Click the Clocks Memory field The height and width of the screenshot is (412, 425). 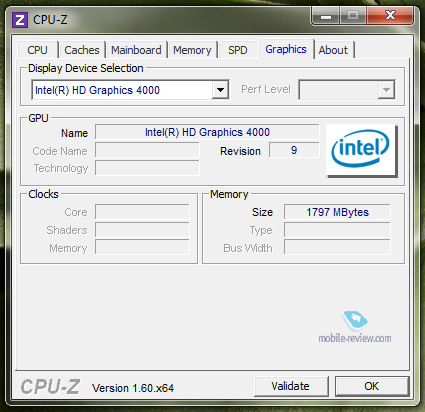pyautogui.click(x=142, y=248)
